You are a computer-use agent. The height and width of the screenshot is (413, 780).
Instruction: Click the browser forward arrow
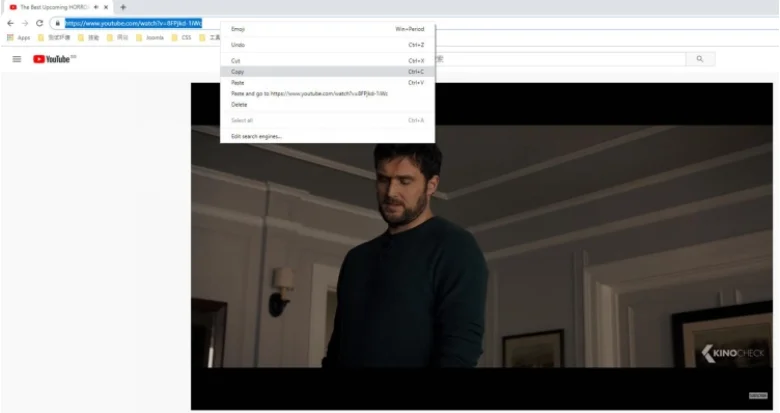24,23
